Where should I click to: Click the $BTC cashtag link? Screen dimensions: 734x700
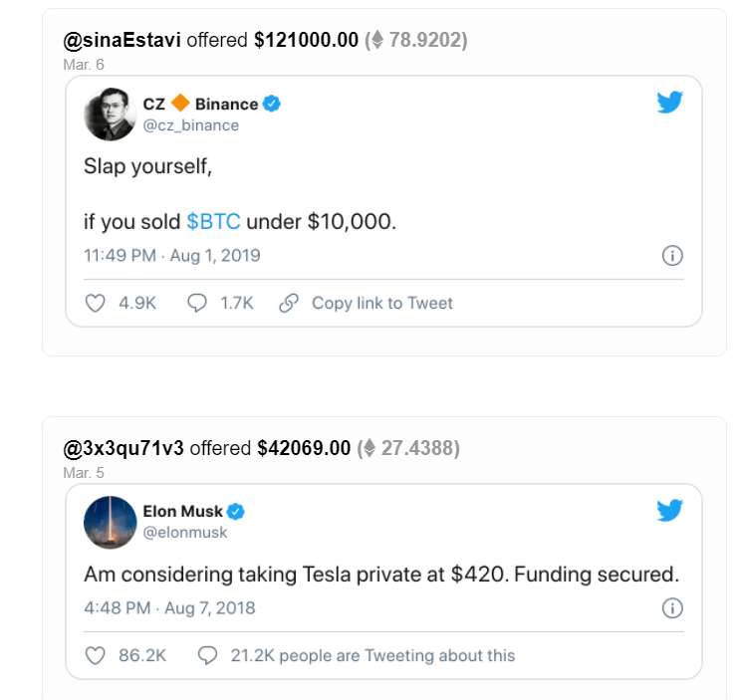coord(213,221)
